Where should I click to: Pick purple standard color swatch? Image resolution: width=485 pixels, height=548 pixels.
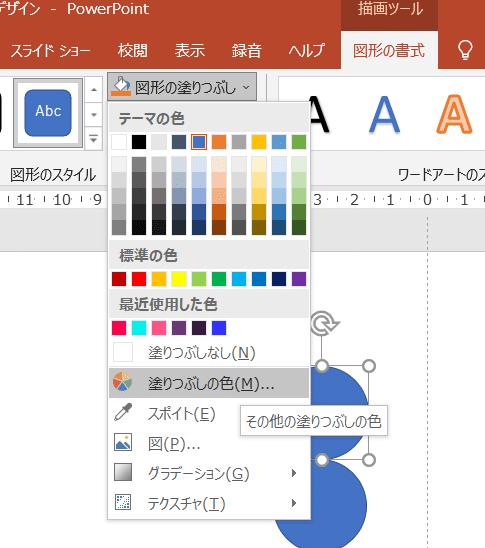coord(299,279)
